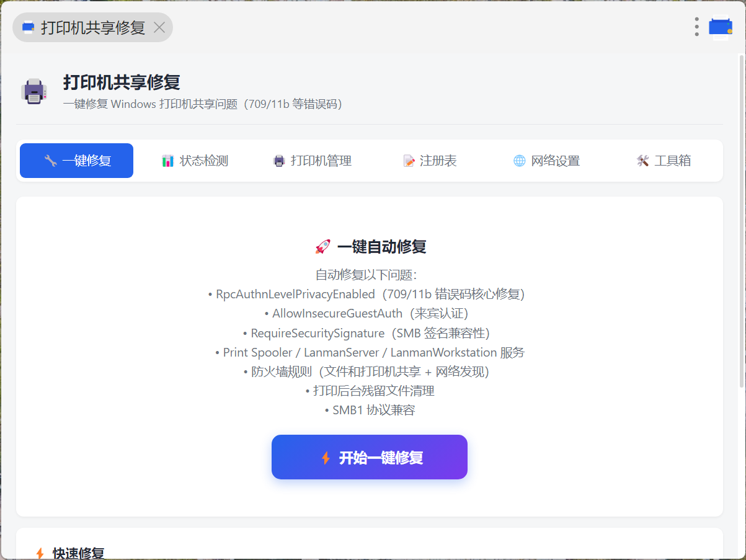Click the notepad icon on 注册表

[409, 161]
